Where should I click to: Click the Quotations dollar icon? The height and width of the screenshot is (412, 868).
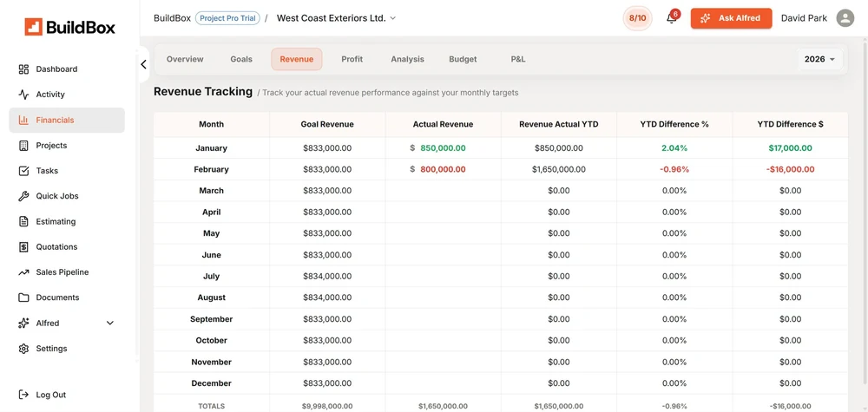coord(23,247)
